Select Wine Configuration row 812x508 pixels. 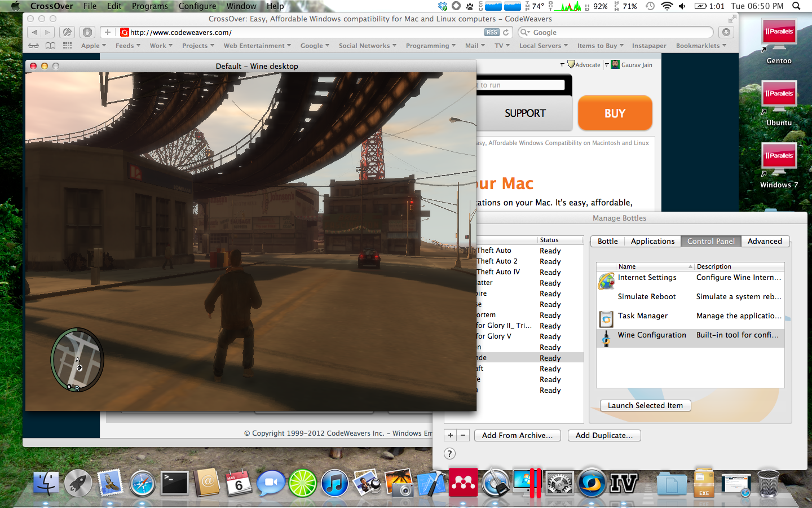(690, 338)
